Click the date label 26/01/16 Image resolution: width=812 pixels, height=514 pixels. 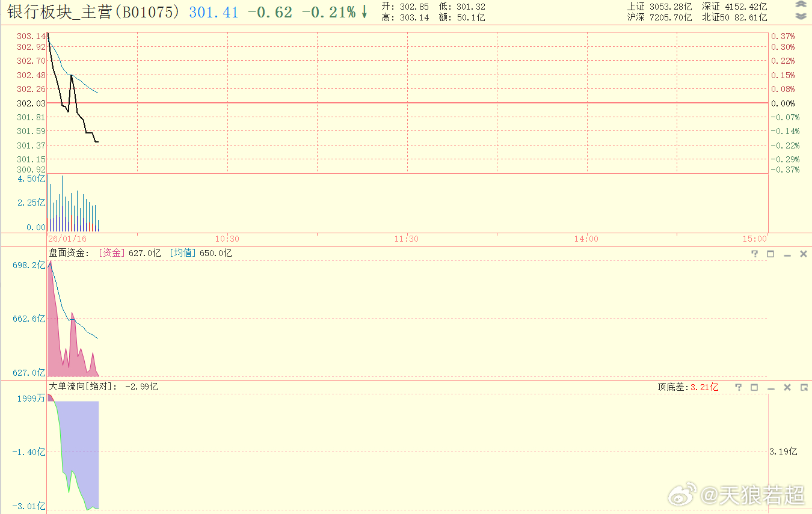67,239
